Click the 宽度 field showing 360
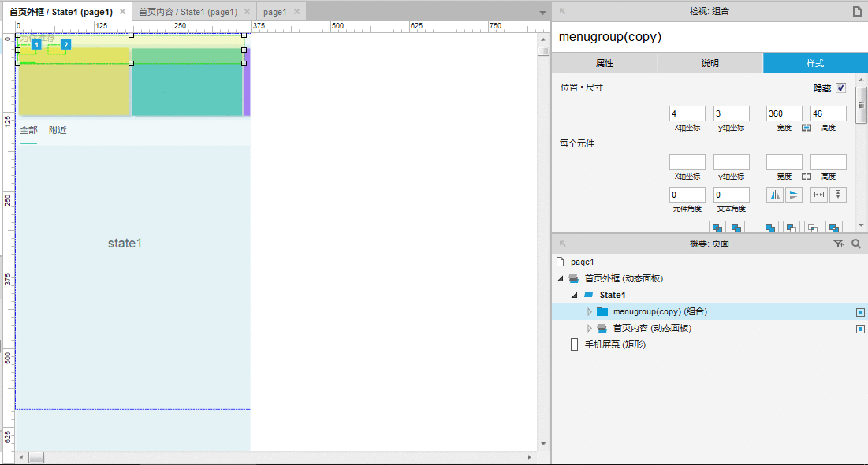The height and width of the screenshot is (465, 868). [x=784, y=113]
